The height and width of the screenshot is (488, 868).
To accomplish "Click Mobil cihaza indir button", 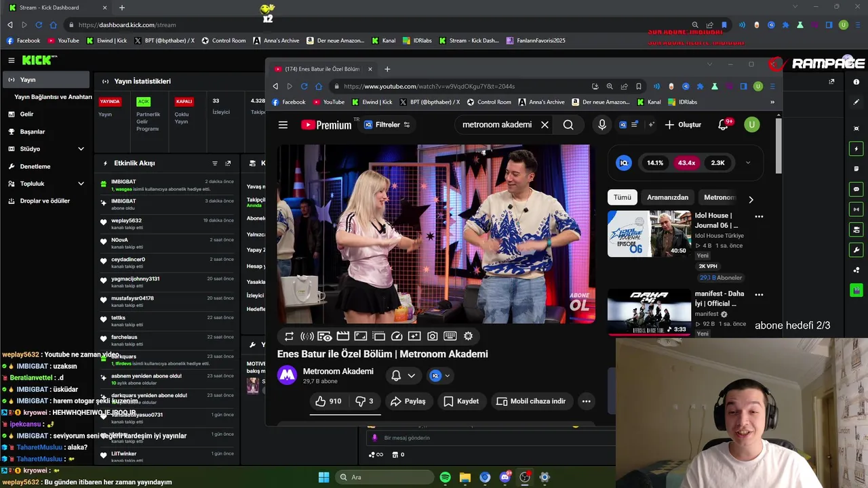I will tap(531, 401).
